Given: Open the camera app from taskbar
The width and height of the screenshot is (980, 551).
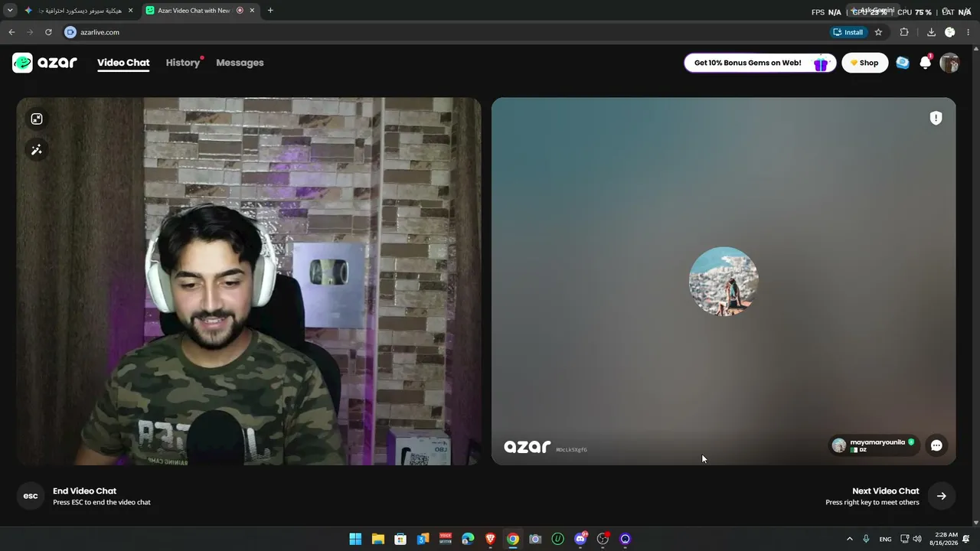Looking at the screenshot, I should pyautogui.click(x=535, y=539).
